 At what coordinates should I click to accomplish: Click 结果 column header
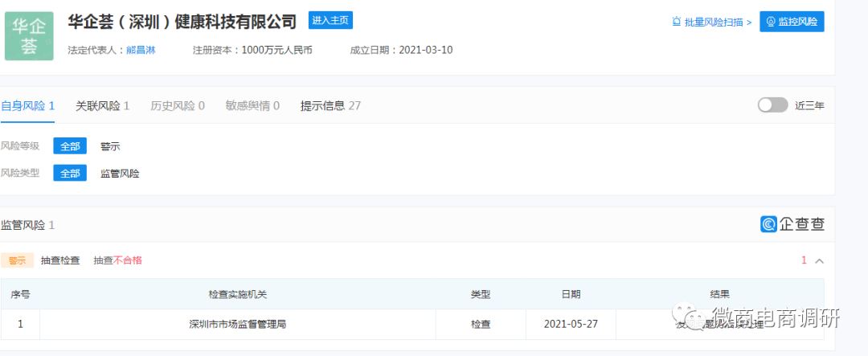719,295
